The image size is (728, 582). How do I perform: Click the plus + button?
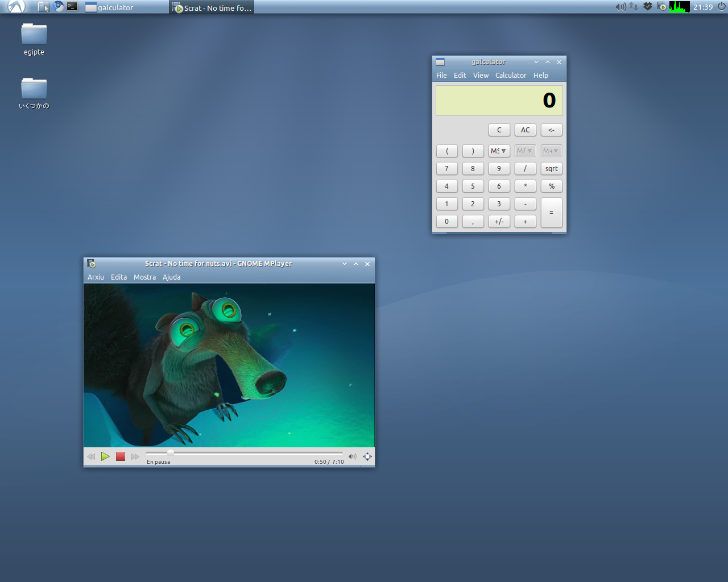point(526,222)
